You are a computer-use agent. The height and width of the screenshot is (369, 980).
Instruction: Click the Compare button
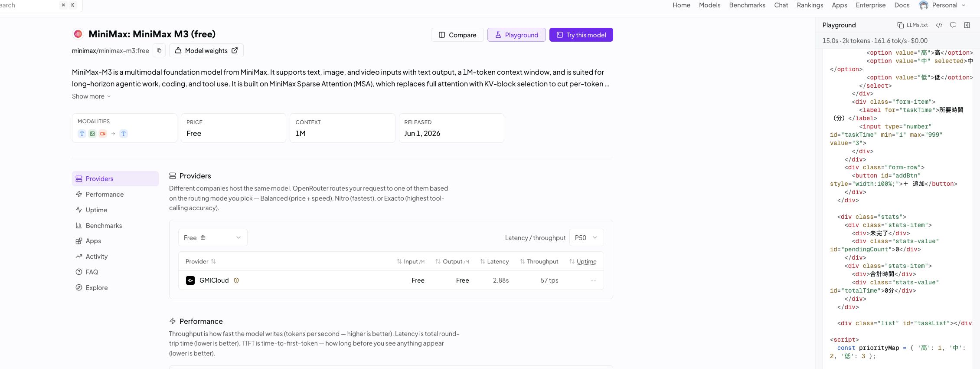coord(457,35)
